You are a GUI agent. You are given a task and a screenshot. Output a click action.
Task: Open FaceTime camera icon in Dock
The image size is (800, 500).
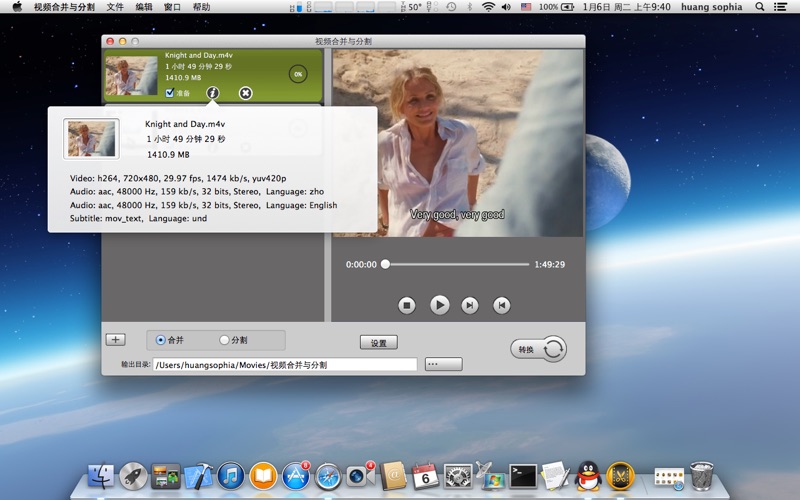point(360,477)
